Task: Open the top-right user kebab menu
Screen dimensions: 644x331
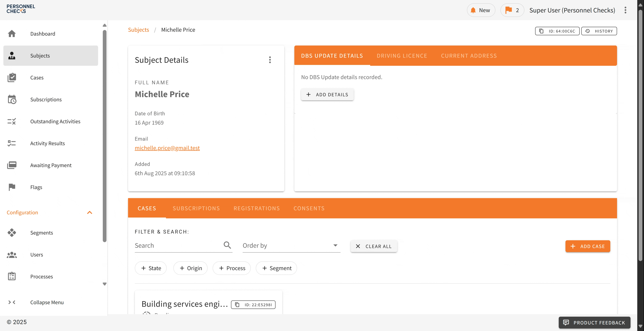Action: coord(625,10)
